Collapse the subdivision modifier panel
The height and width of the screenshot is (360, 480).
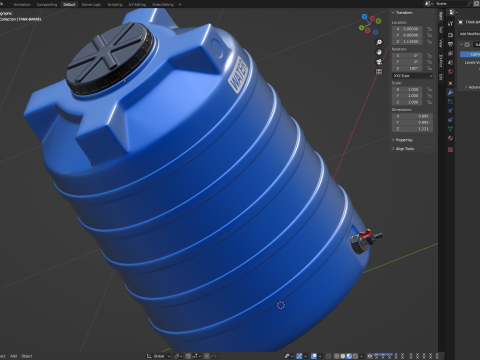[x=462, y=44]
